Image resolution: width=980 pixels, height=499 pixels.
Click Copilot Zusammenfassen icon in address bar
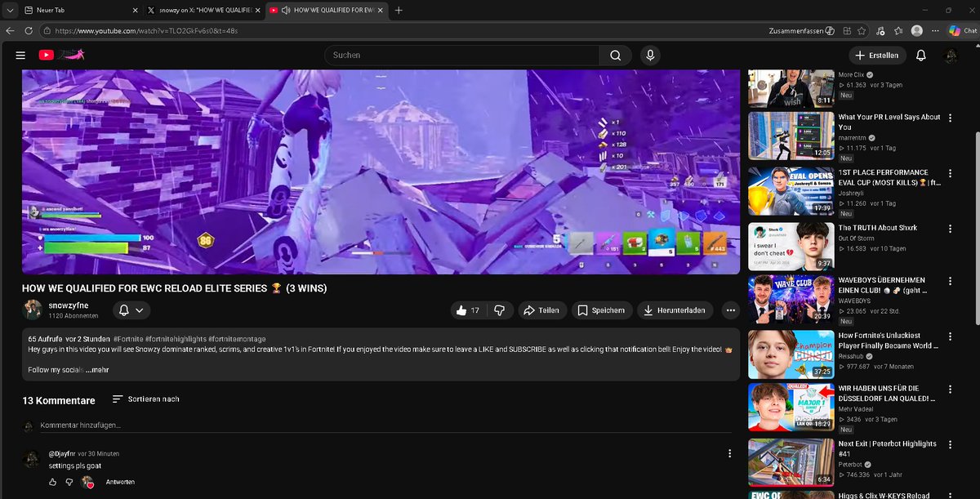coord(830,30)
